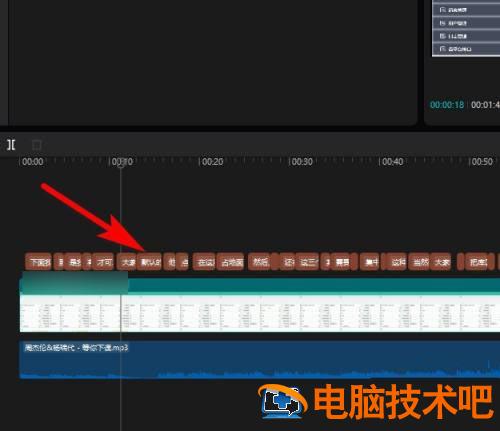Select the teal header of the video clip
This screenshot has height=431, width=500.
click(260, 286)
